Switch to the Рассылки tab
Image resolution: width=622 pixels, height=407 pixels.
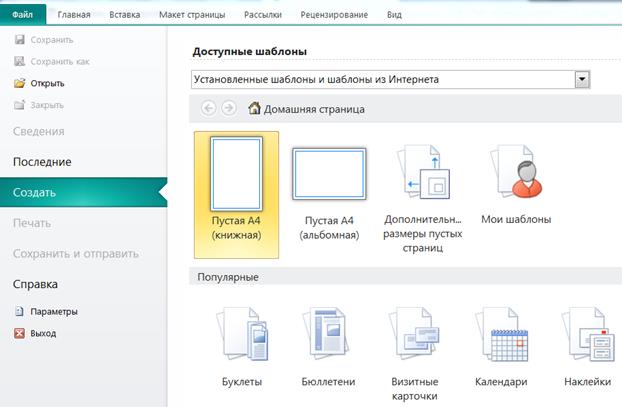point(263,15)
